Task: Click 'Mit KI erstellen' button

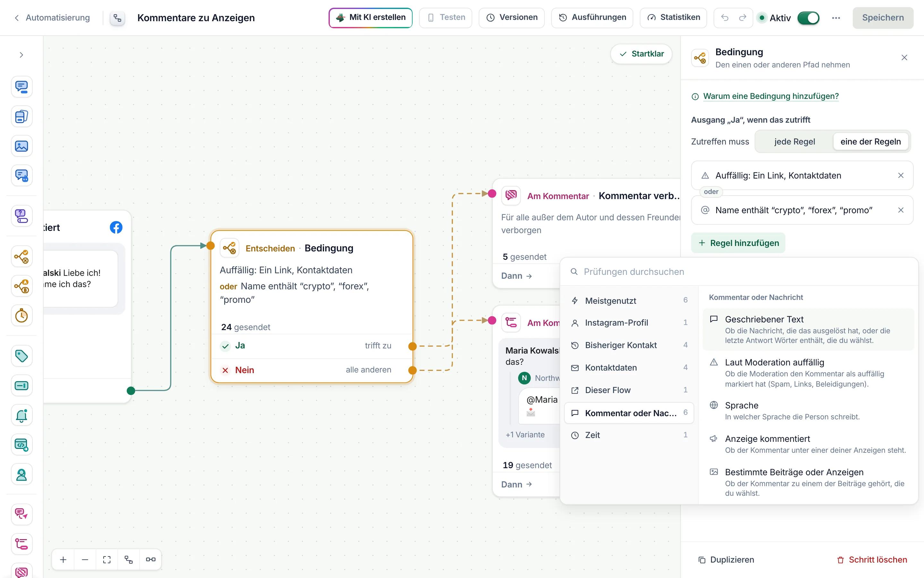Action: 370,18
